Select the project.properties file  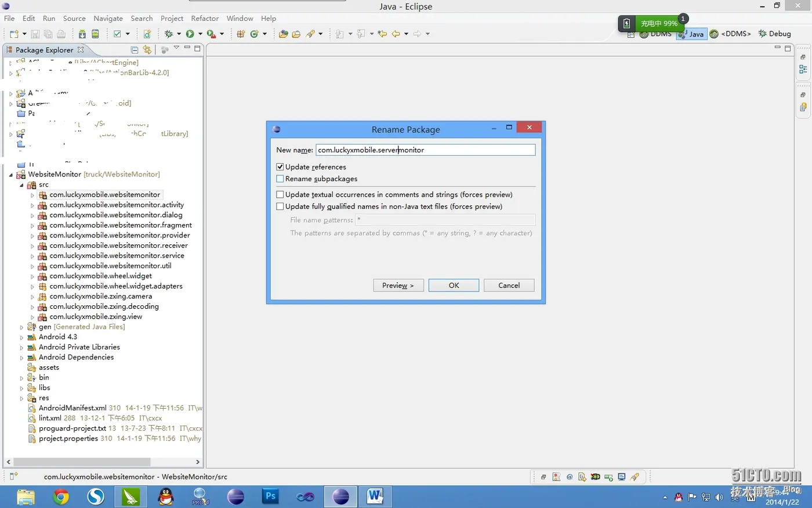[x=68, y=439]
